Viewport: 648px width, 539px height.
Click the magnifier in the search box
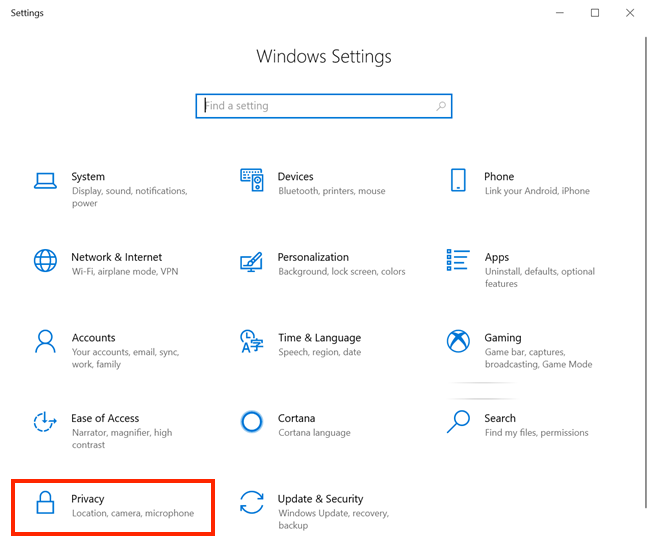(x=441, y=106)
